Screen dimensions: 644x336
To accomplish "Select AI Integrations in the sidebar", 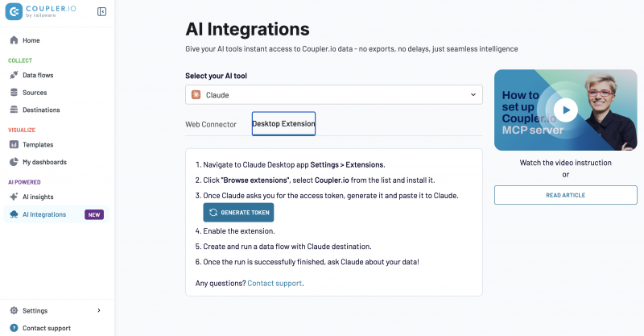I will [x=43, y=214].
